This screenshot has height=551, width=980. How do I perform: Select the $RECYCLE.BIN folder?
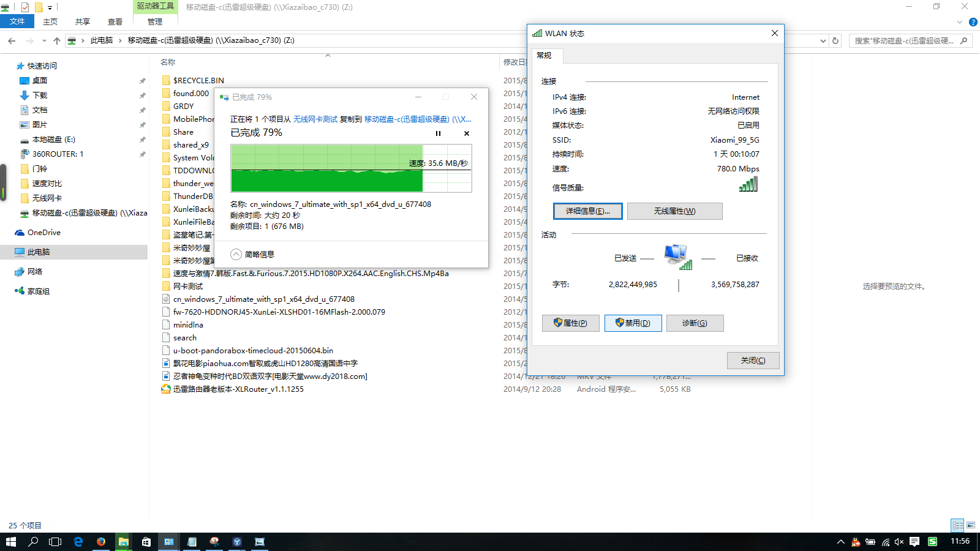198,80
